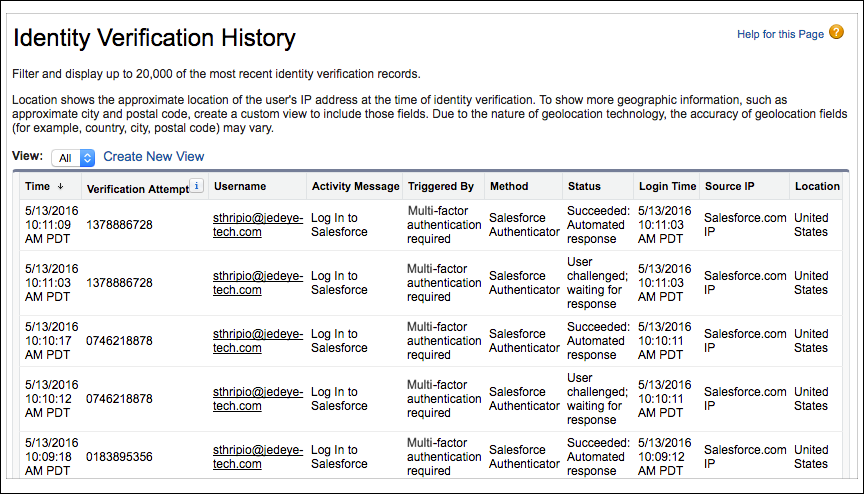Click United States location in the 10:09:18 row
This screenshot has width=864, height=494.
click(x=811, y=457)
